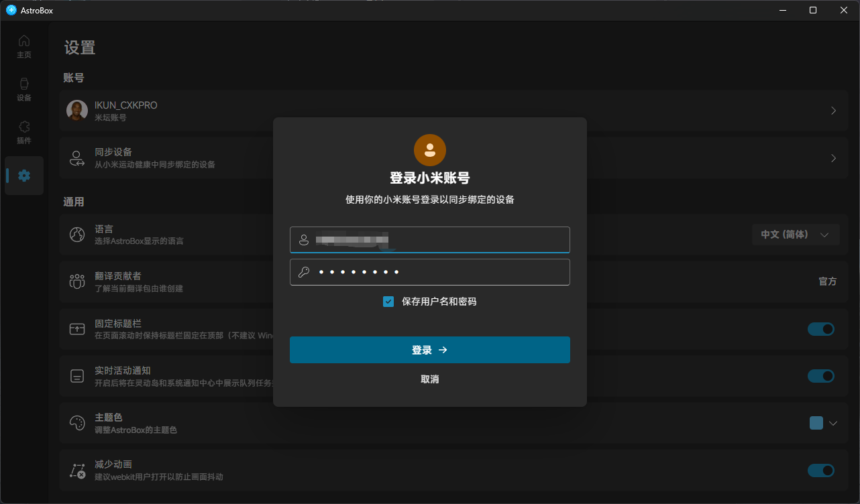
Task: Click the 实时活动通知 notification icon
Action: tap(77, 376)
